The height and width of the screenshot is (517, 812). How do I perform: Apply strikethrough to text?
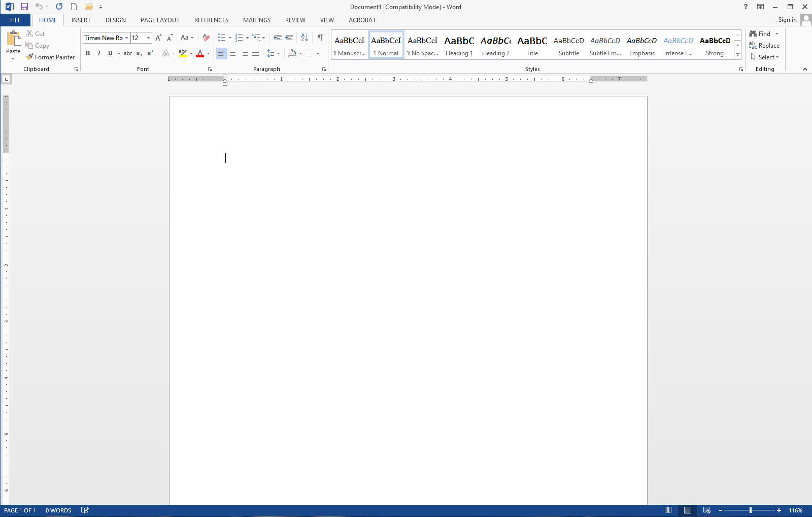[x=127, y=53]
